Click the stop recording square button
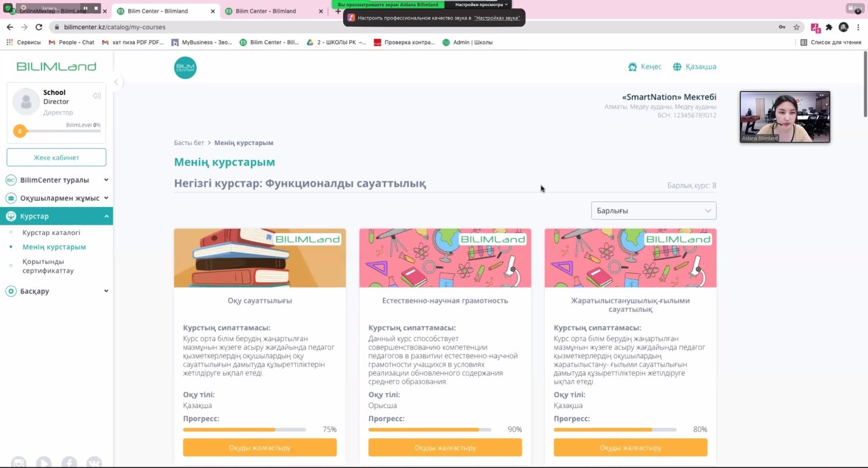The height and width of the screenshot is (468, 868). (96, 8)
